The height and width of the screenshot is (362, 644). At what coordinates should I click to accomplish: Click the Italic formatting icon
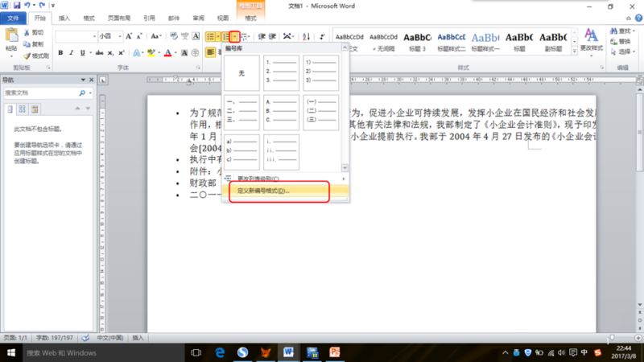click(x=72, y=53)
